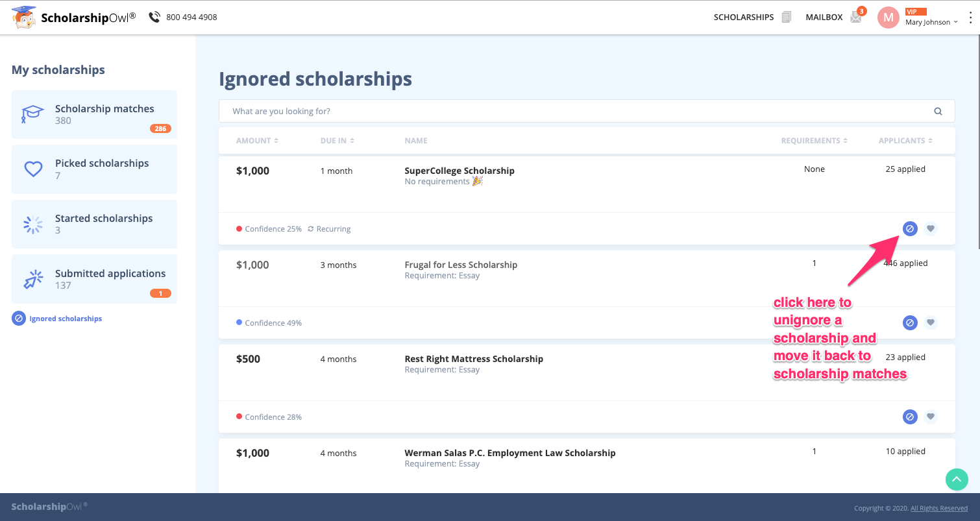Click the '1 month' due date
This screenshot has height=521, width=980.
pos(336,171)
